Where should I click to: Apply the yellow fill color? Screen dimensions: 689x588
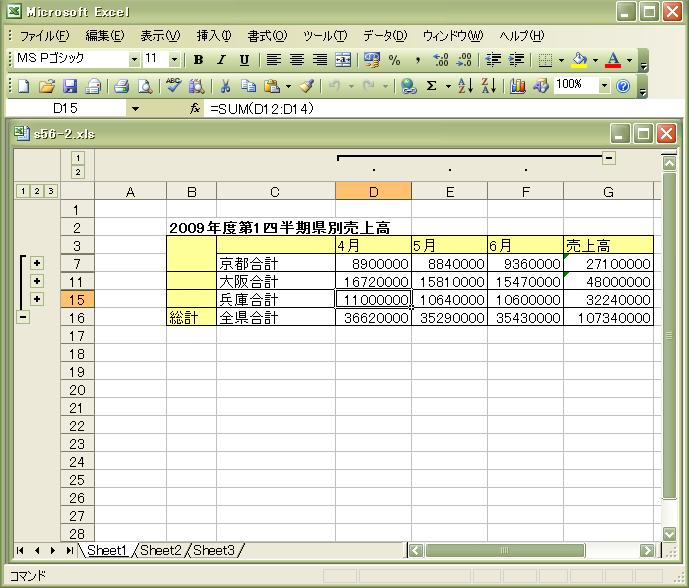pyautogui.click(x=580, y=60)
